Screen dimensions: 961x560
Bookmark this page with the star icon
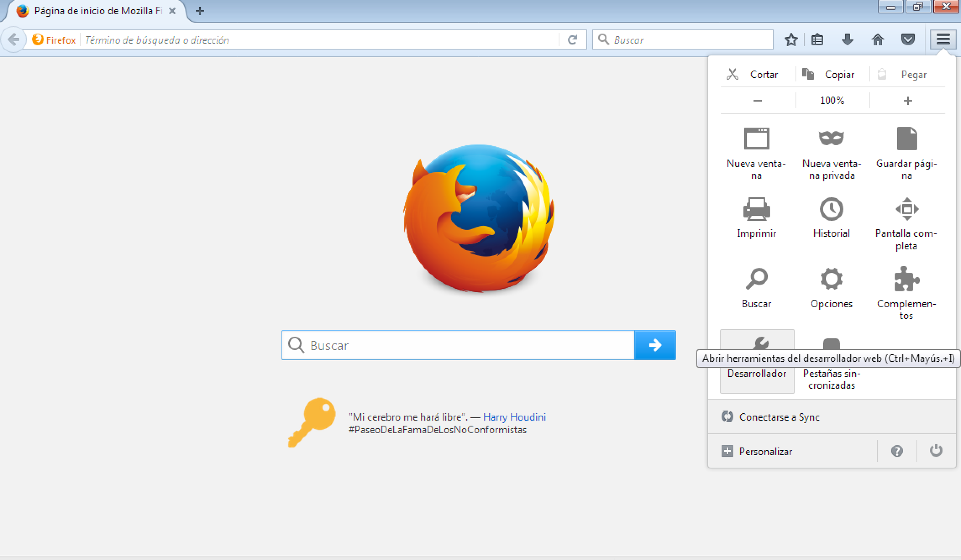pyautogui.click(x=791, y=39)
